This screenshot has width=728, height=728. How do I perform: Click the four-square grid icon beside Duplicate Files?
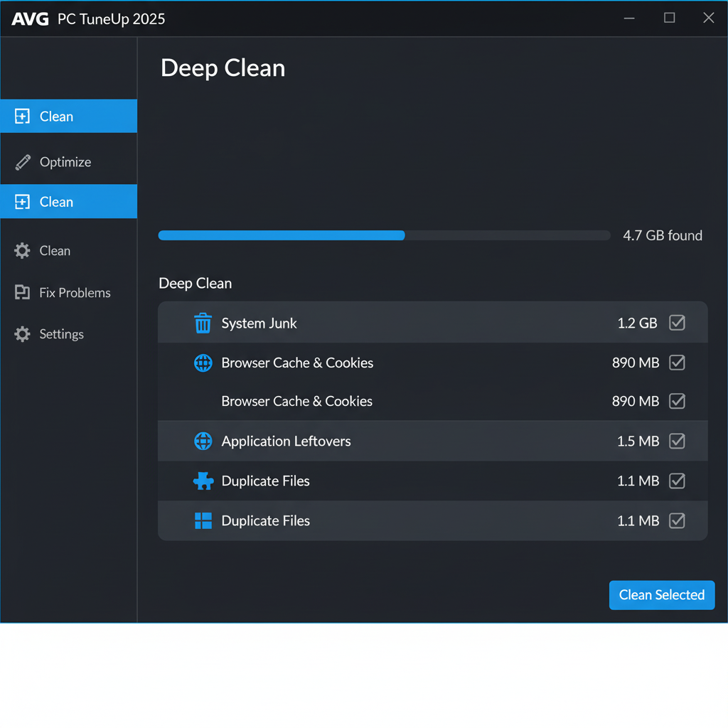[203, 520]
